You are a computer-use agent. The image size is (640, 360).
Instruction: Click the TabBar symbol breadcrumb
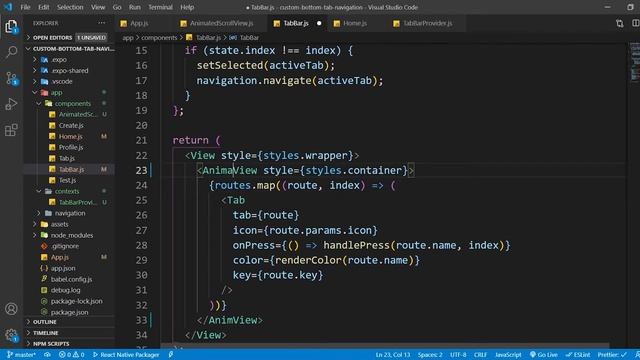tap(244, 38)
